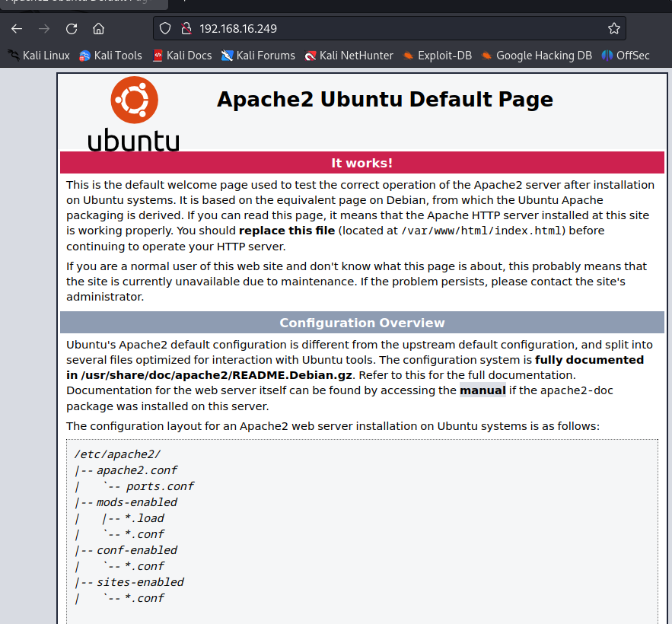Click the Ubuntu logo image
The image size is (672, 624).
[134, 114]
